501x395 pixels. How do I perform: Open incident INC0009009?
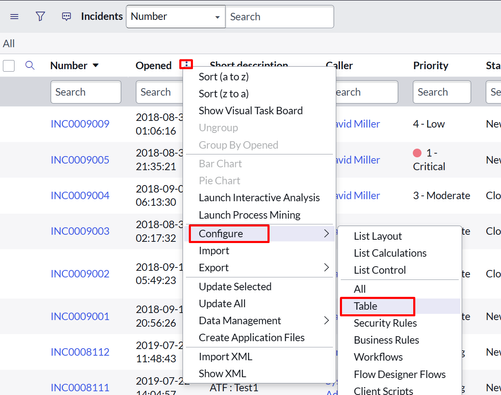pos(80,124)
